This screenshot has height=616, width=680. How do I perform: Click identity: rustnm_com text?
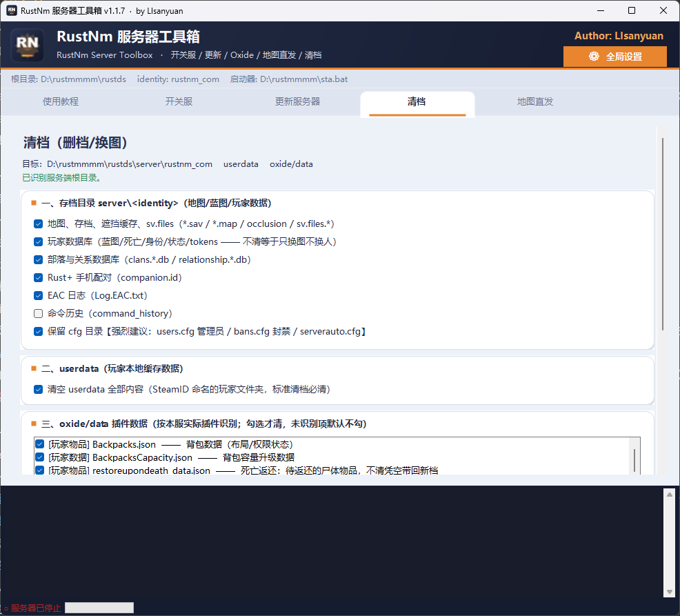point(178,79)
